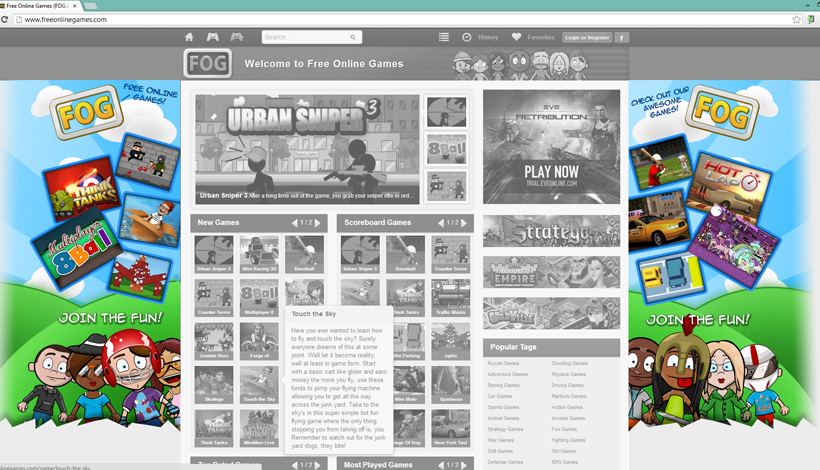Viewport: 820px width, 470px height.
Task: Select the Urban Sniper slider thumbnail
Action: [446, 112]
